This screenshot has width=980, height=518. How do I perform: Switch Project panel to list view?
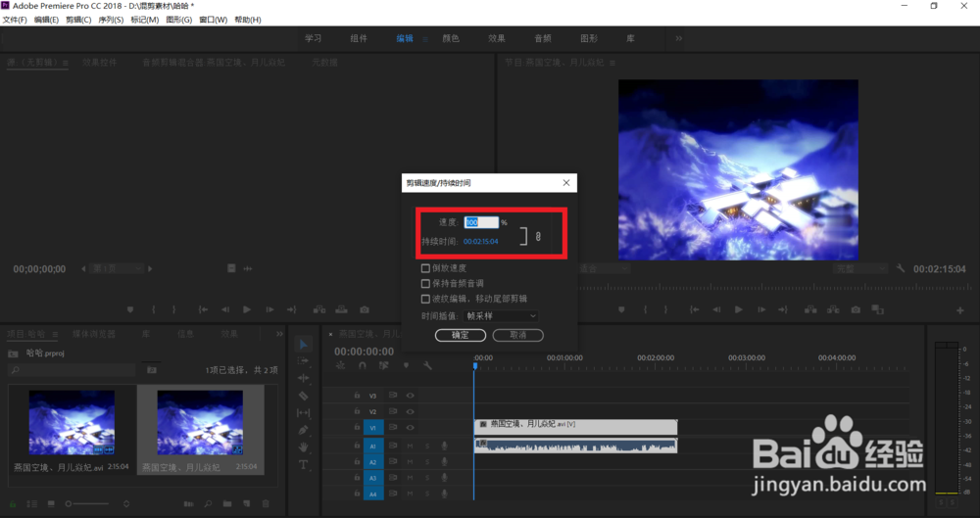[32, 503]
